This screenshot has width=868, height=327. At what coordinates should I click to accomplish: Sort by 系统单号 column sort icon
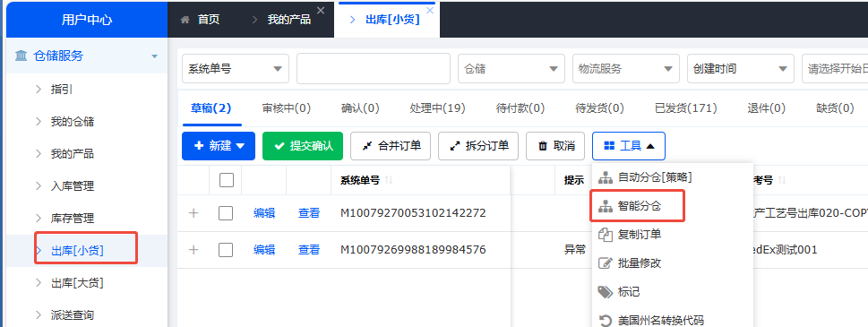(389, 180)
